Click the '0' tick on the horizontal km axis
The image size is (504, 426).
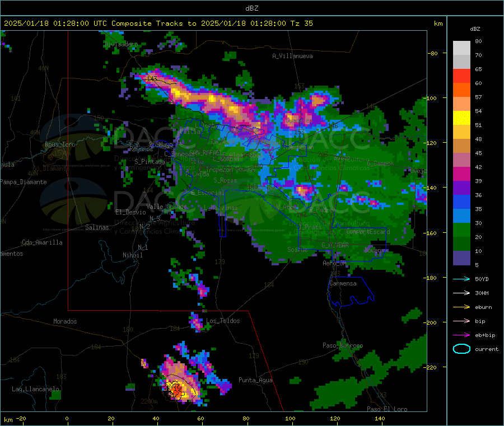tap(67, 418)
